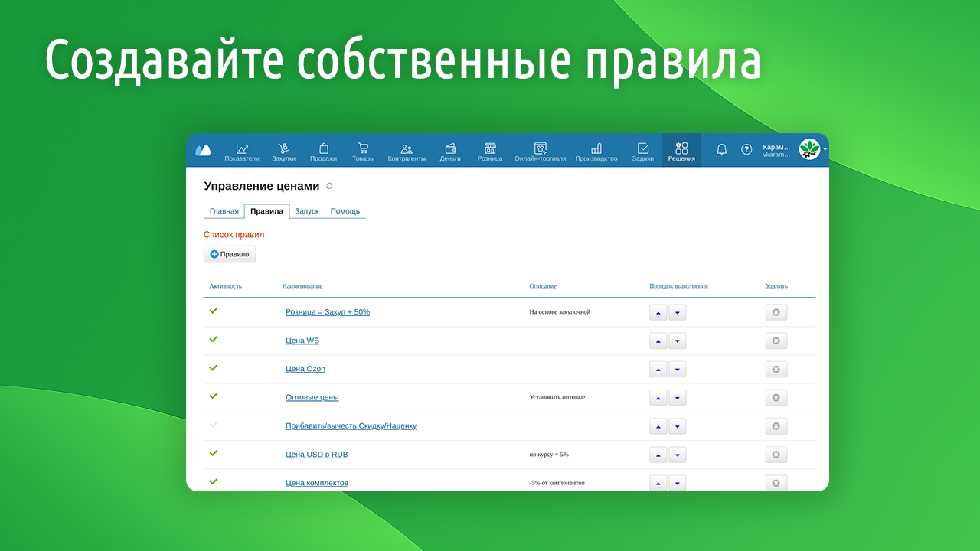Viewport: 980px width, 551px height.
Task: Open the Закупки section icon
Action: pos(283,149)
